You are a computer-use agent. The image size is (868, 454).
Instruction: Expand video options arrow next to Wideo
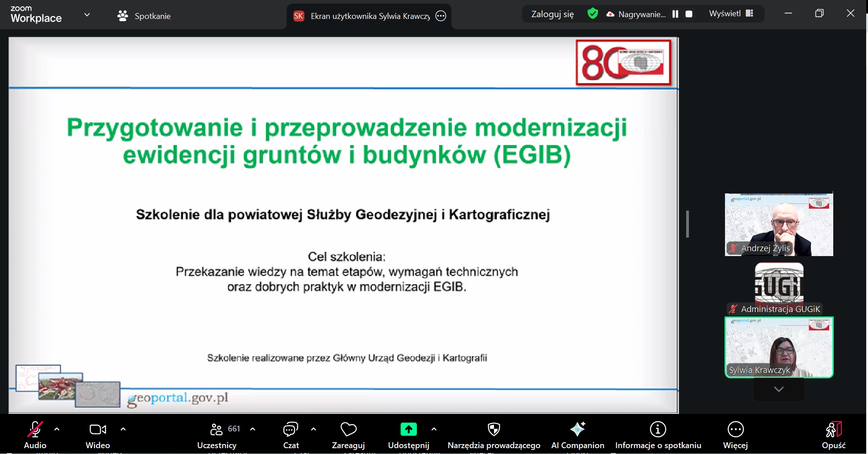pos(123,429)
